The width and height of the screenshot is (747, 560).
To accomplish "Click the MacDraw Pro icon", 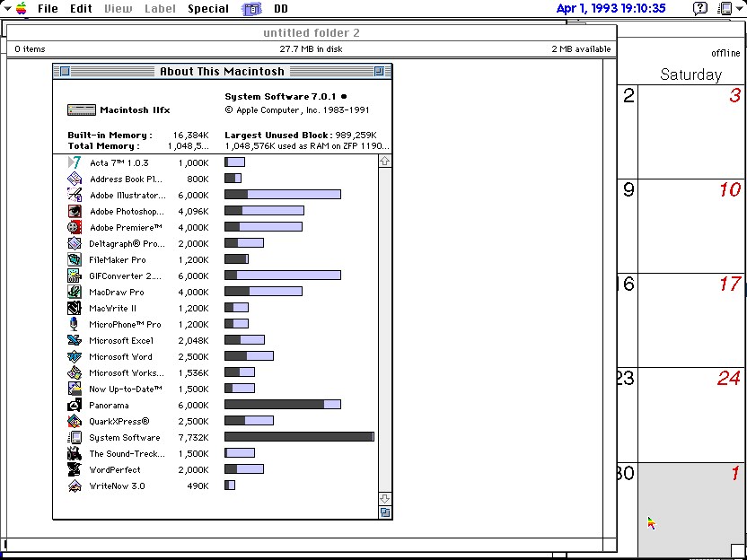I will [75, 293].
